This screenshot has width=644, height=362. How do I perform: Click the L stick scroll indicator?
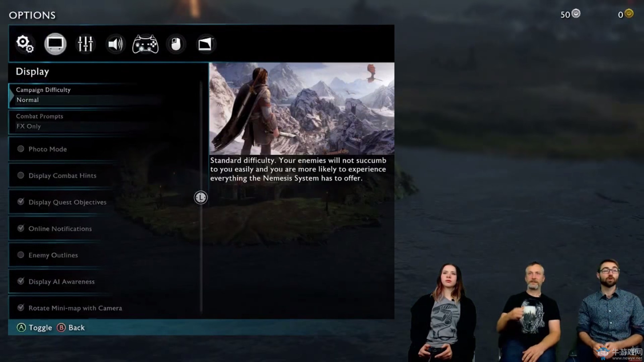pos(201,197)
